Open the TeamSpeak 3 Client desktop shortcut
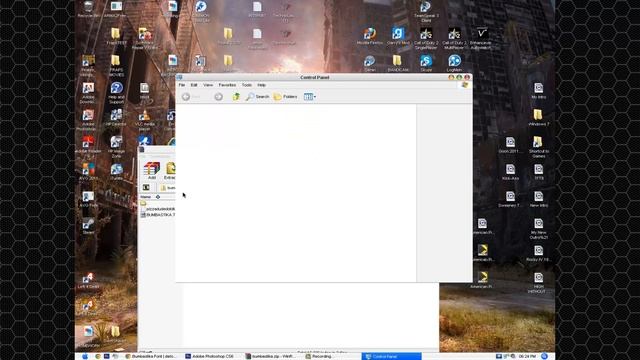This screenshot has width=640, height=360. click(426, 11)
